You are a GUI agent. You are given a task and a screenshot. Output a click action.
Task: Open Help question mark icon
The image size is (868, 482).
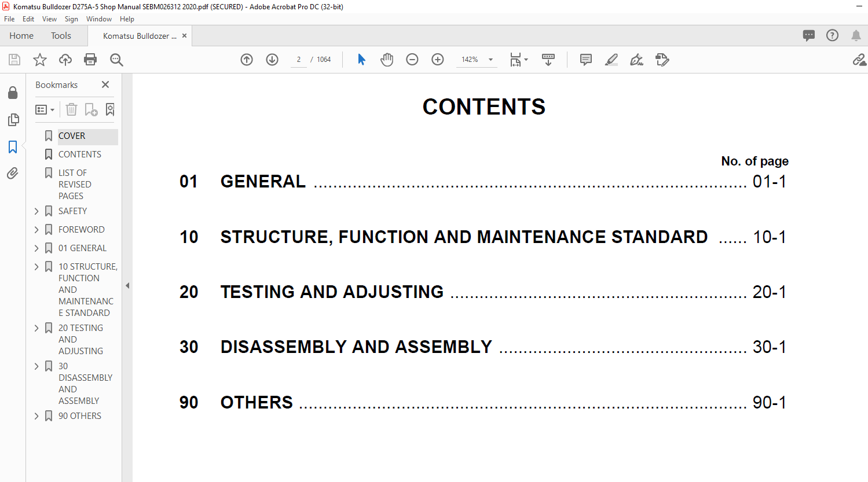coord(832,35)
